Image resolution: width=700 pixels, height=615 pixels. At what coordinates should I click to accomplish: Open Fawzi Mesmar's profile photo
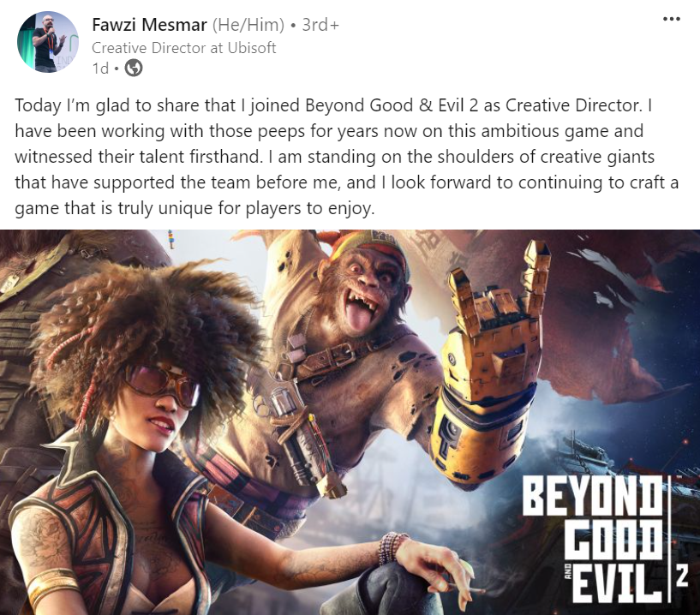click(x=47, y=42)
